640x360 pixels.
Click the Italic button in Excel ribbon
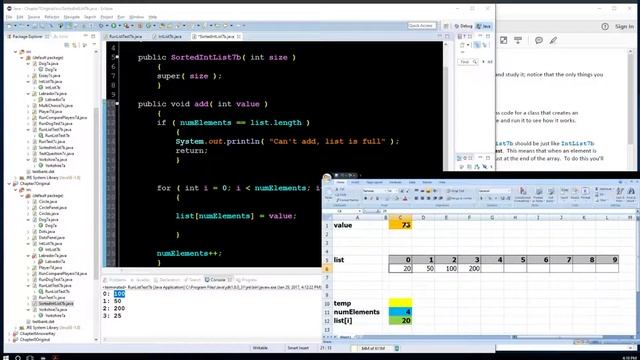(371, 198)
